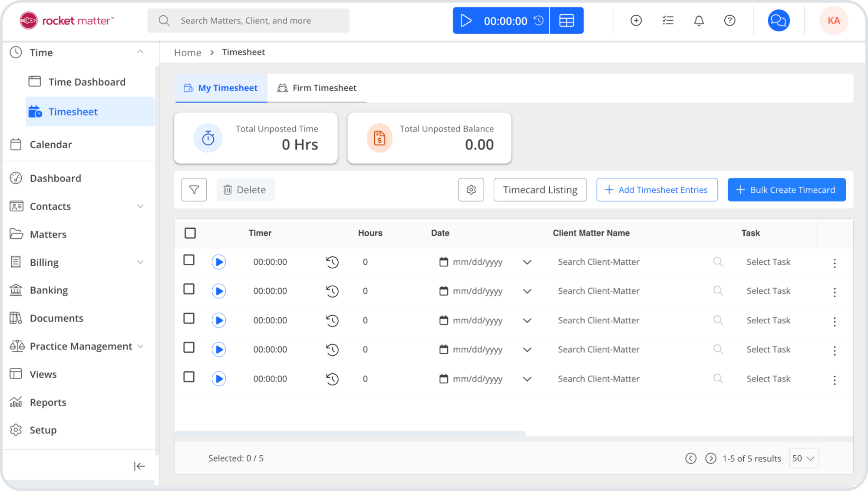868x491 pixels.
Task: Open the results-per-page dropdown showing 50
Action: click(803, 458)
